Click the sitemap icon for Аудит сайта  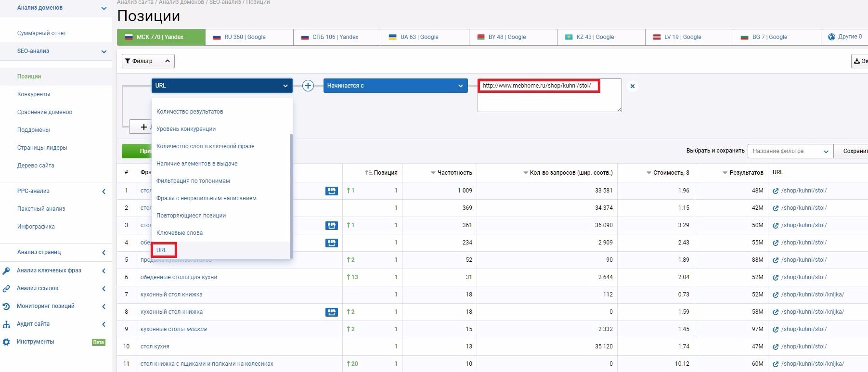(6, 324)
